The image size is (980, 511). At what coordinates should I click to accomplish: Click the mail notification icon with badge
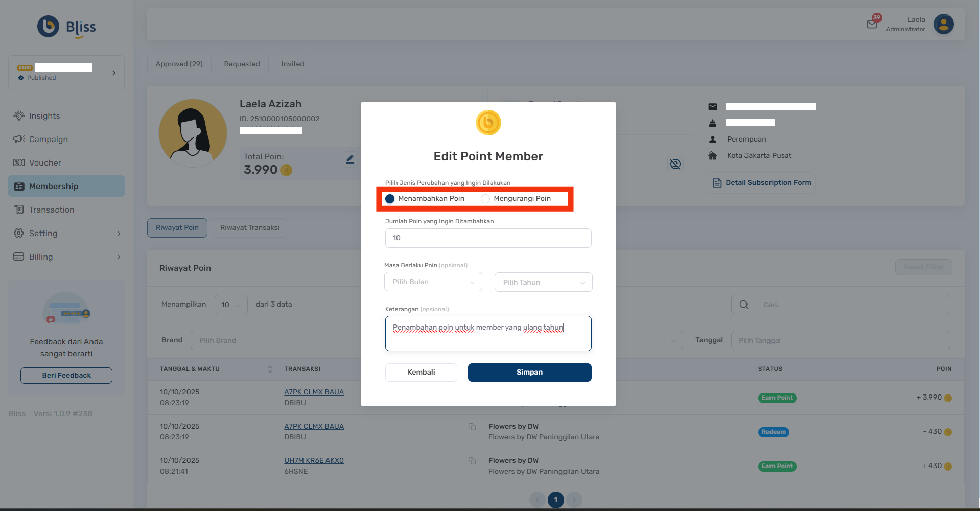click(x=872, y=24)
